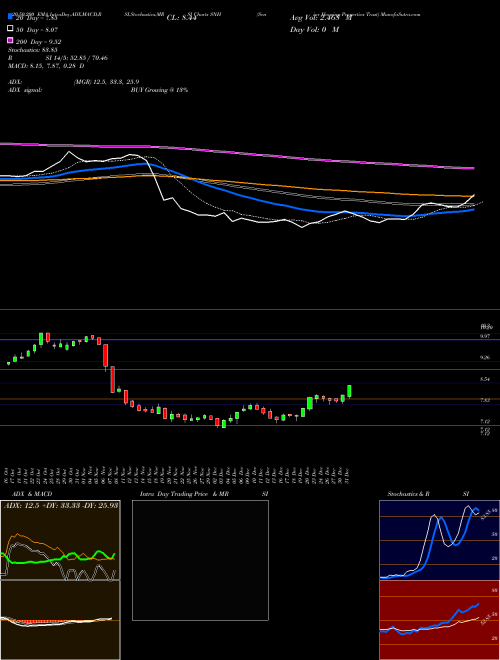
Task: Open the red RSI mini chart
Action: (439, 620)
